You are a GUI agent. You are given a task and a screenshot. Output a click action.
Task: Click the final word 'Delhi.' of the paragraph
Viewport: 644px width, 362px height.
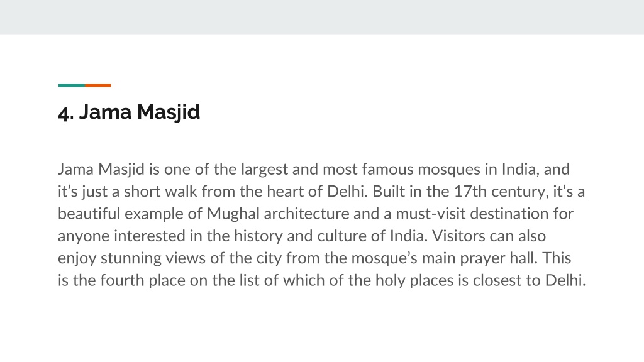565,280
